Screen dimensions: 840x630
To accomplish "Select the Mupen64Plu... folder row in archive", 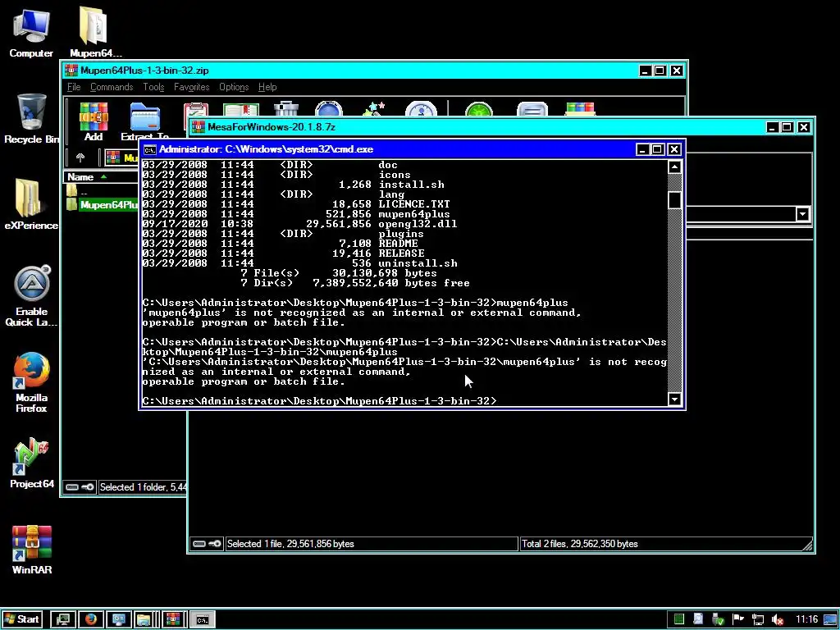I will pos(103,204).
